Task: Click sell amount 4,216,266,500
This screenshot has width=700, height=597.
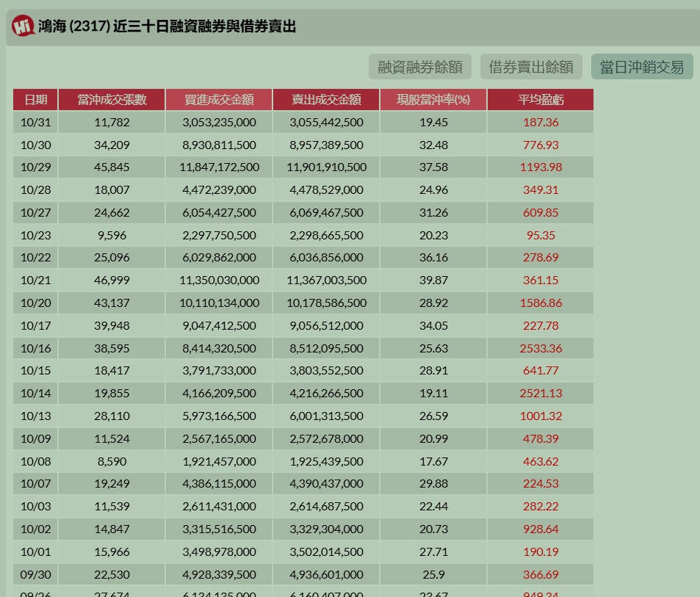Action: pyautogui.click(x=326, y=394)
